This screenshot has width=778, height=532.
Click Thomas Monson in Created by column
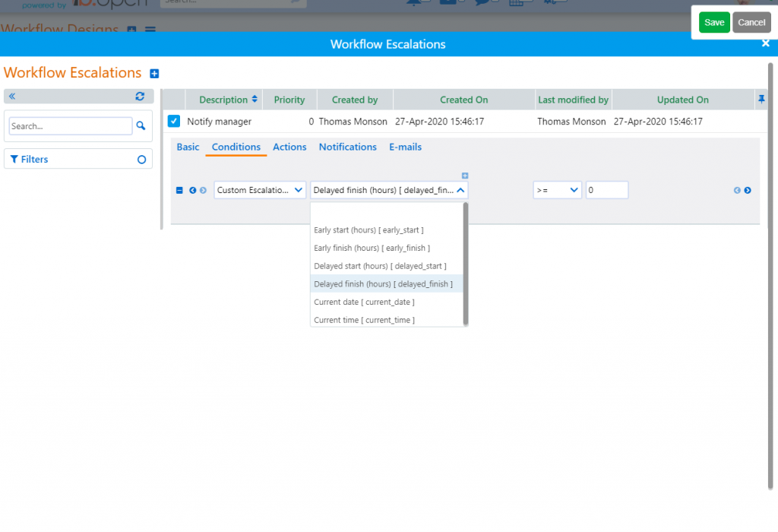pos(353,122)
